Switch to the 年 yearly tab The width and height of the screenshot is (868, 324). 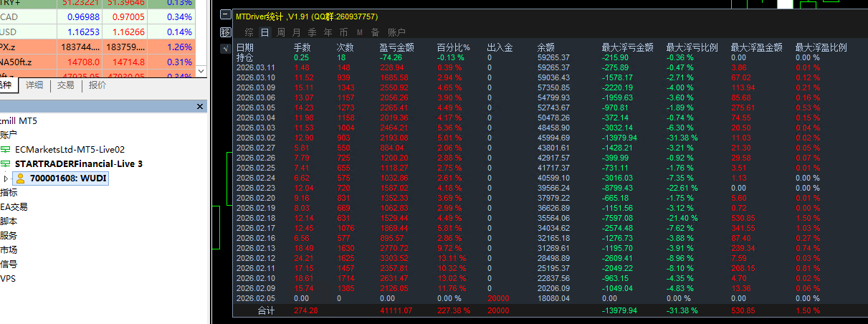328,32
